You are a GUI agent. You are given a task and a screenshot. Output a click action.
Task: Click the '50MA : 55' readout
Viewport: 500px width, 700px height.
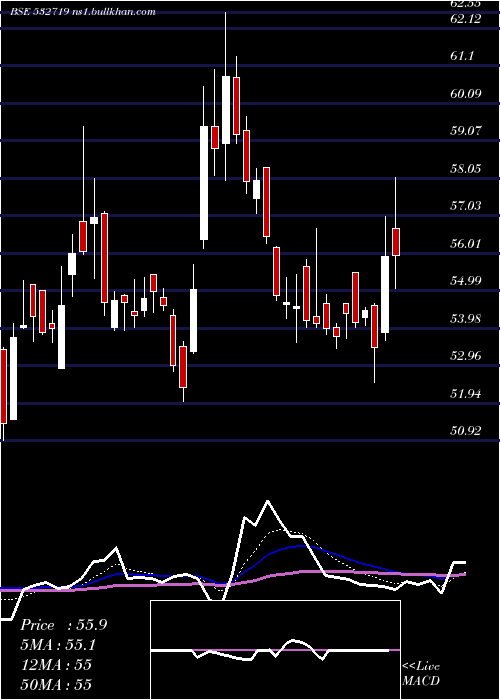tap(56, 684)
